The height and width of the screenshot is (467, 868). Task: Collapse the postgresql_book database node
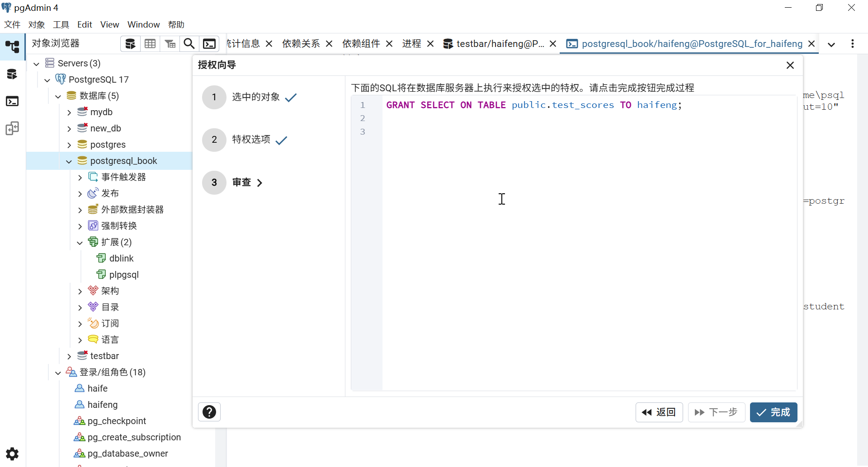coord(69,161)
